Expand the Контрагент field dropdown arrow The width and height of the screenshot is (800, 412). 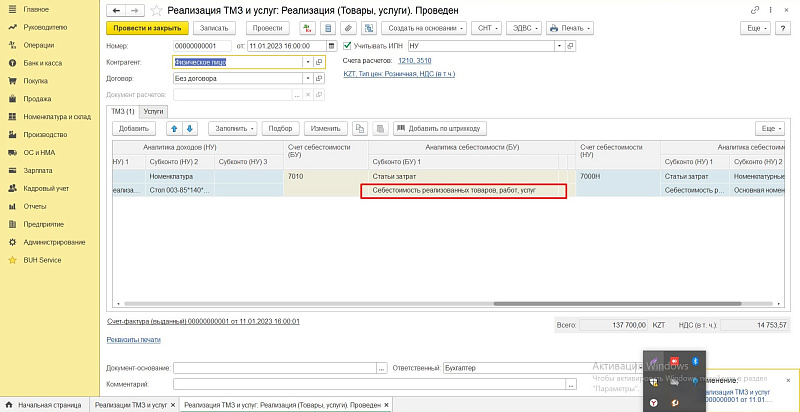(307, 62)
